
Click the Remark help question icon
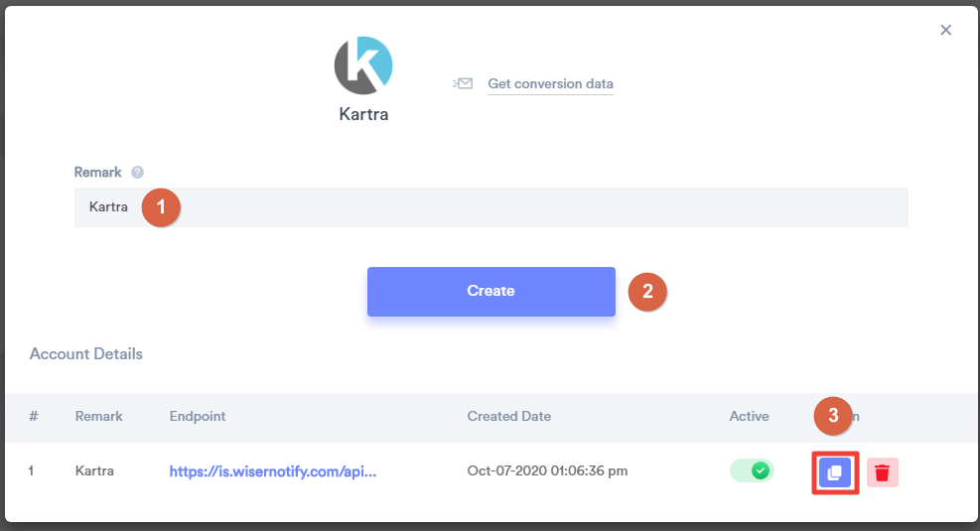(x=137, y=173)
